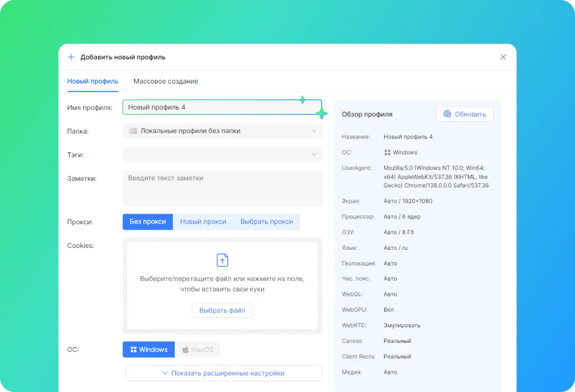Click the Обновить button
The width and height of the screenshot is (575, 392).
pyautogui.click(x=465, y=114)
